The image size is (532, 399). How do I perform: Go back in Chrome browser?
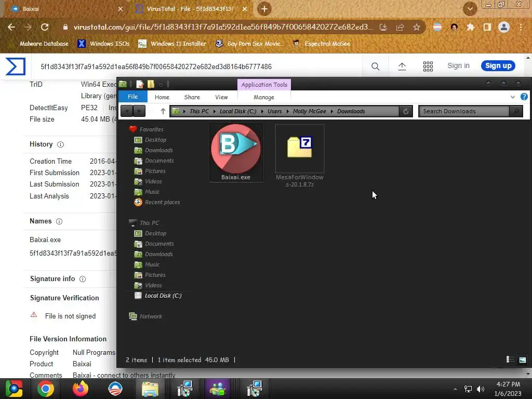pyautogui.click(x=11, y=27)
